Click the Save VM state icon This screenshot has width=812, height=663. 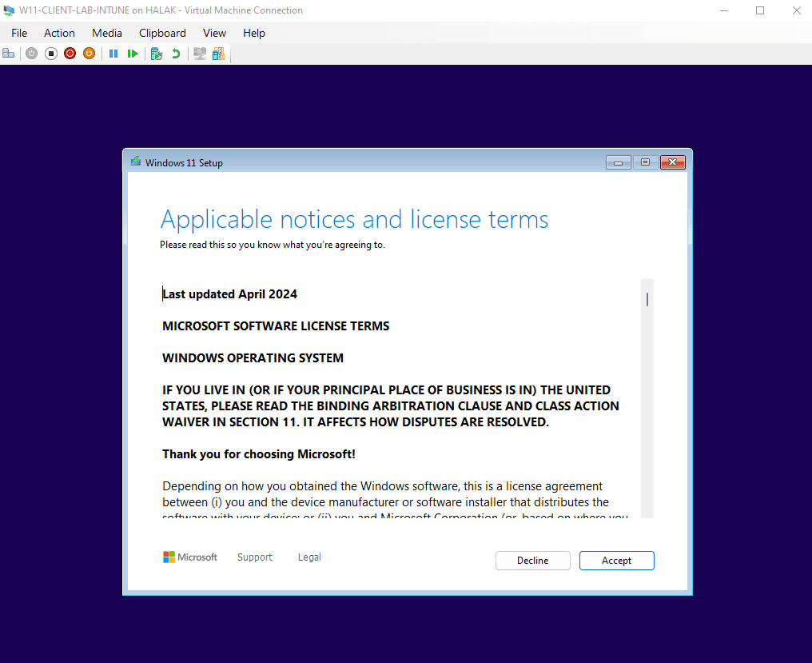click(x=89, y=53)
